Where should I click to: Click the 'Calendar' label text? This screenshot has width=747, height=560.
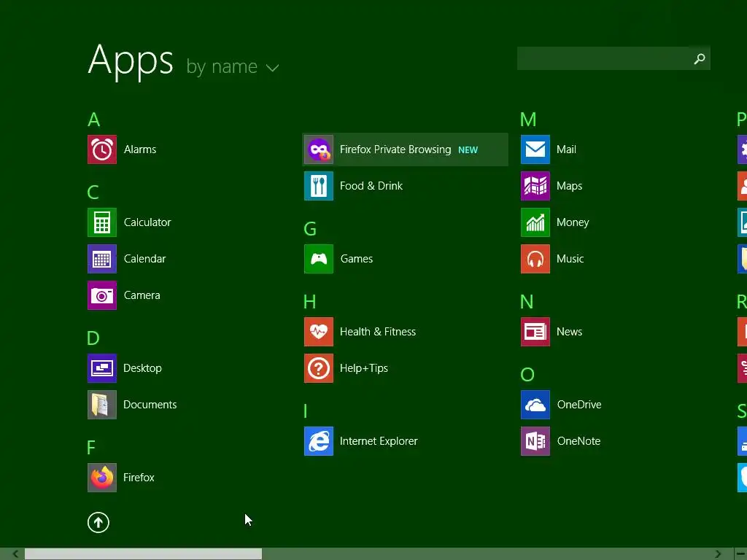[145, 259]
